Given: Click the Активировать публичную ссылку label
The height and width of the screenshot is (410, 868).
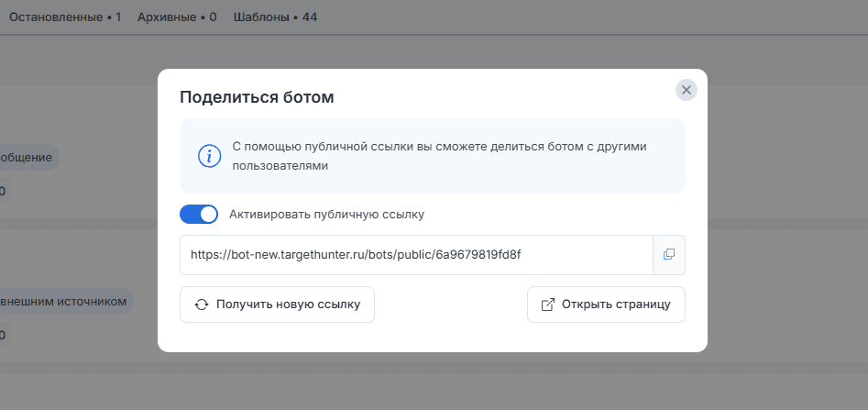Looking at the screenshot, I should (x=326, y=215).
